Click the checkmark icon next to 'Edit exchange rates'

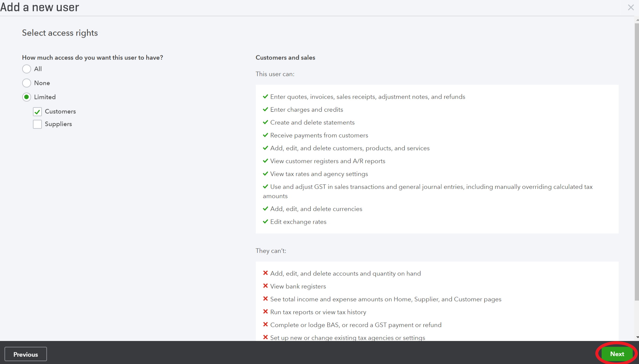point(265,221)
